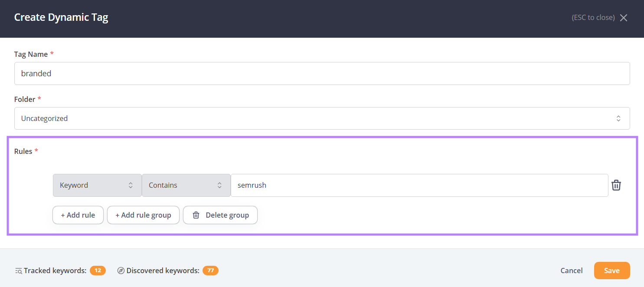Click the chevron on the Contains selector
Viewport: 644px width, 287px height.
(219, 185)
